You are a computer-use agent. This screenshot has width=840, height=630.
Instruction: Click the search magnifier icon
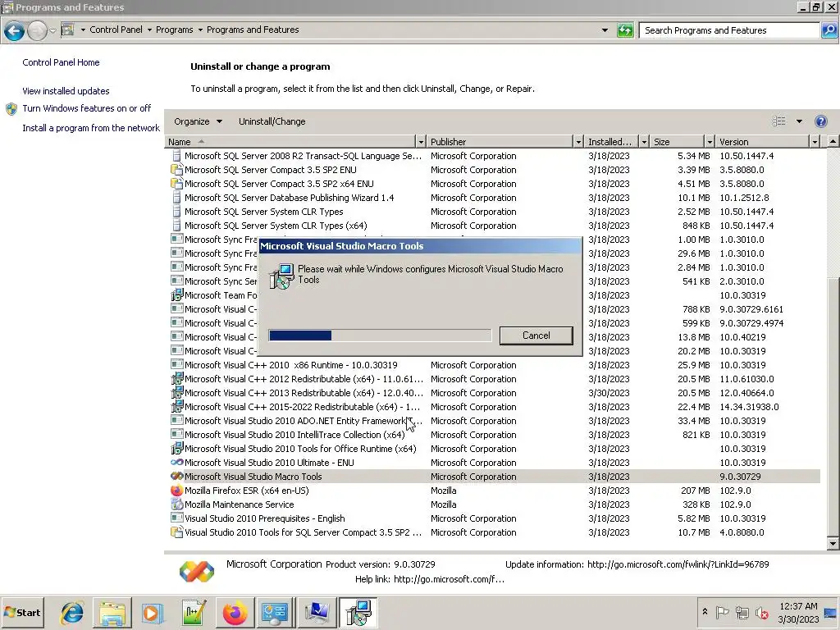point(829,30)
